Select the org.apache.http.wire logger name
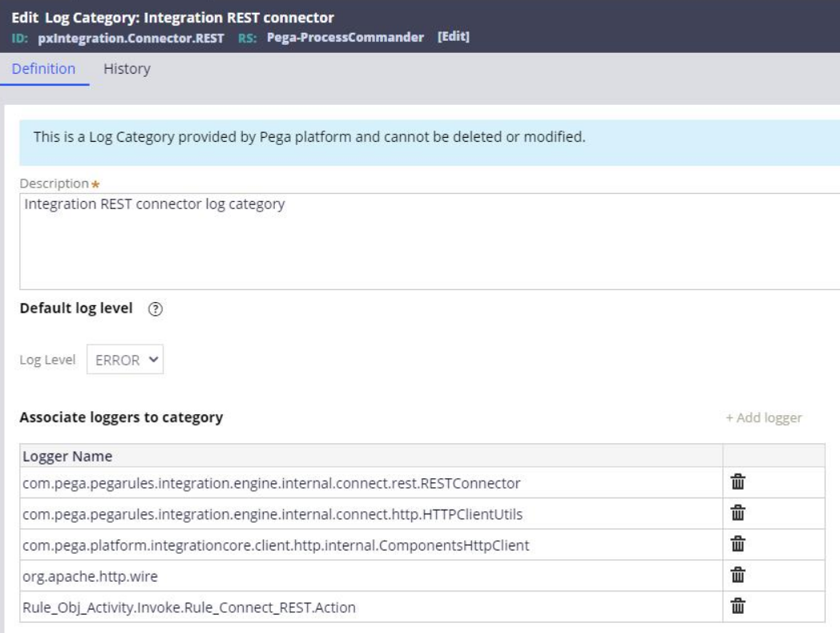The width and height of the screenshot is (840, 633). pos(90,576)
